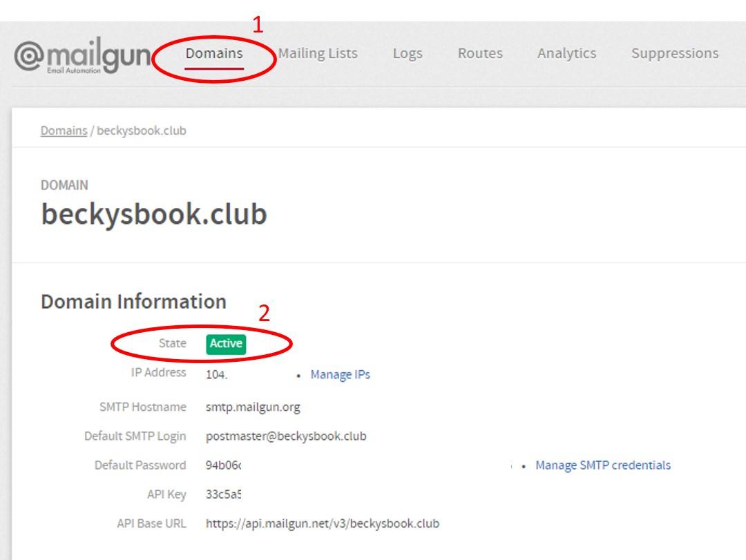This screenshot has height=560, width=746.
Task: Open the Suppressions tab
Action: [x=675, y=53]
